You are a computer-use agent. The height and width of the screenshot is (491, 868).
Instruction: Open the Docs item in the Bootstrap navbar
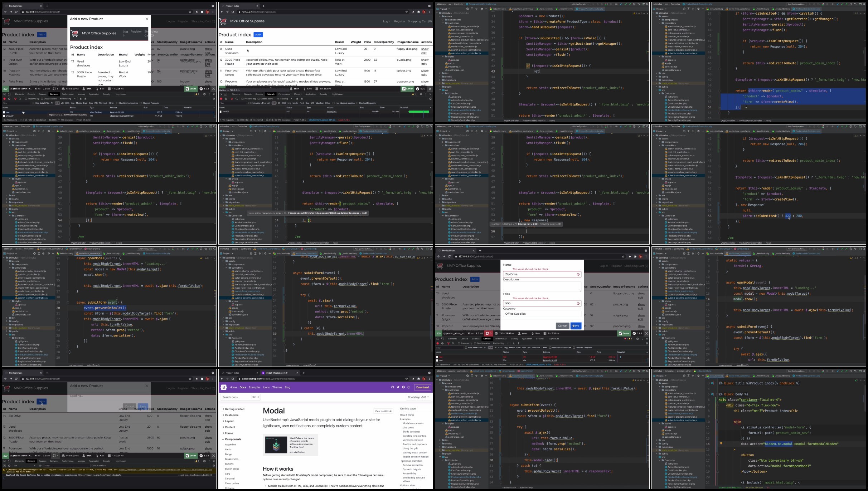point(243,387)
